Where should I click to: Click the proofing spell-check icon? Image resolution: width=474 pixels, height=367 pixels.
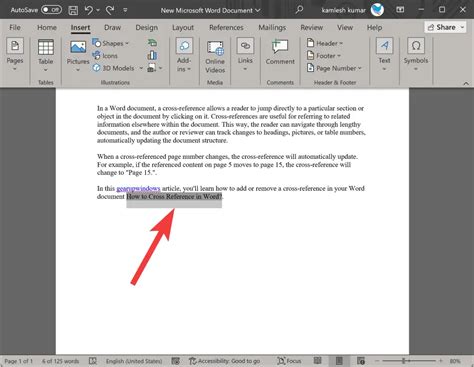click(93, 361)
